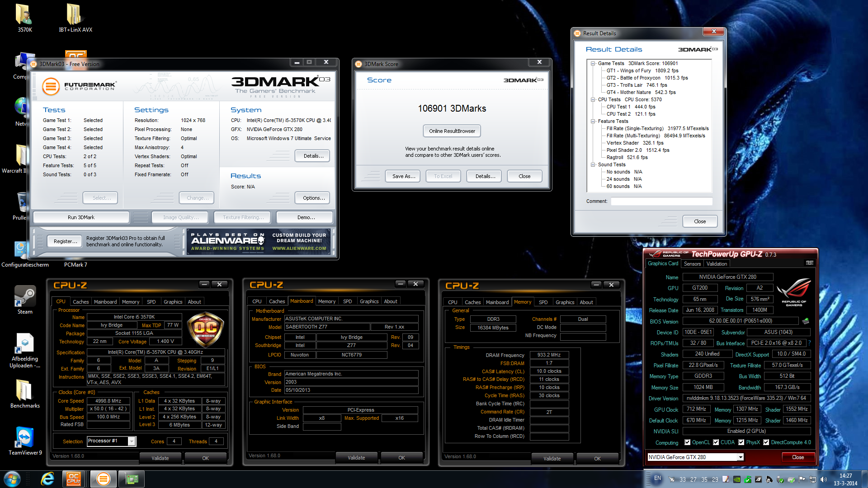Click OK in middle CPU-Z window
Image resolution: width=868 pixels, height=488 pixels.
coord(401,458)
